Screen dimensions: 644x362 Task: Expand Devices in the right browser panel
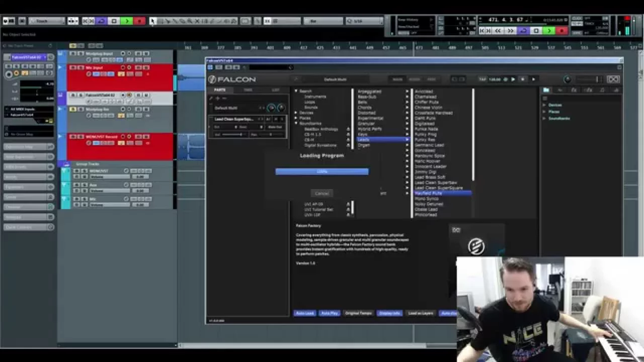click(x=544, y=105)
